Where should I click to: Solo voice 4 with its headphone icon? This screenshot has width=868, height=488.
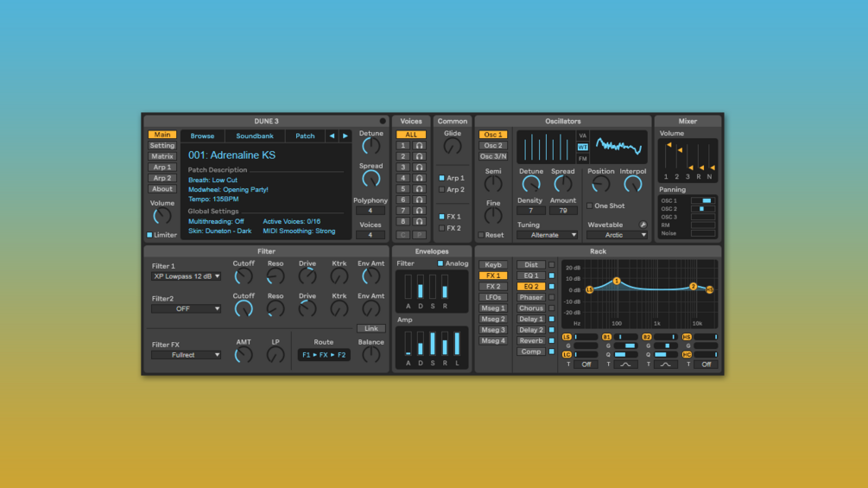click(420, 178)
